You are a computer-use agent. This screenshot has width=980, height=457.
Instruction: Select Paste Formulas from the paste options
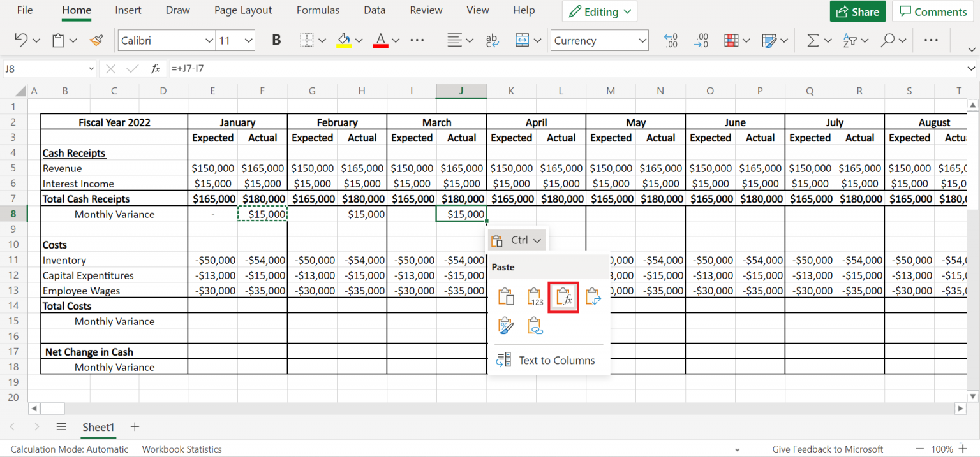click(x=563, y=296)
